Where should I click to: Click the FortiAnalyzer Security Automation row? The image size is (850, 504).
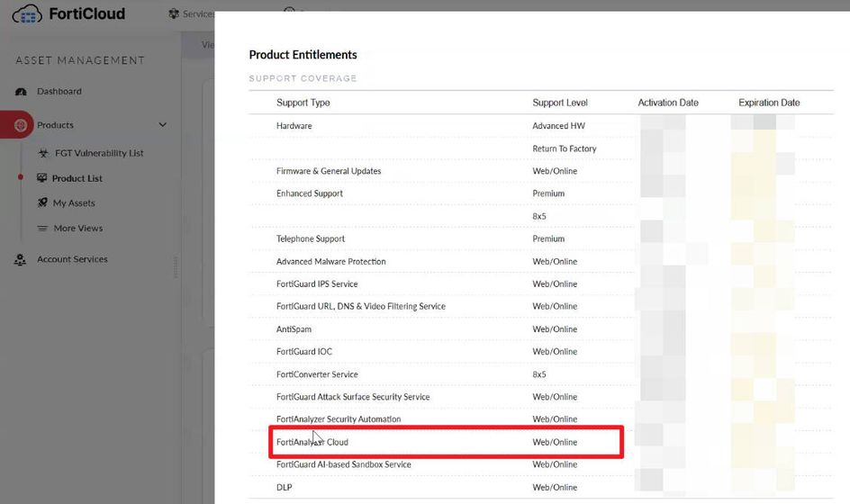tap(338, 419)
